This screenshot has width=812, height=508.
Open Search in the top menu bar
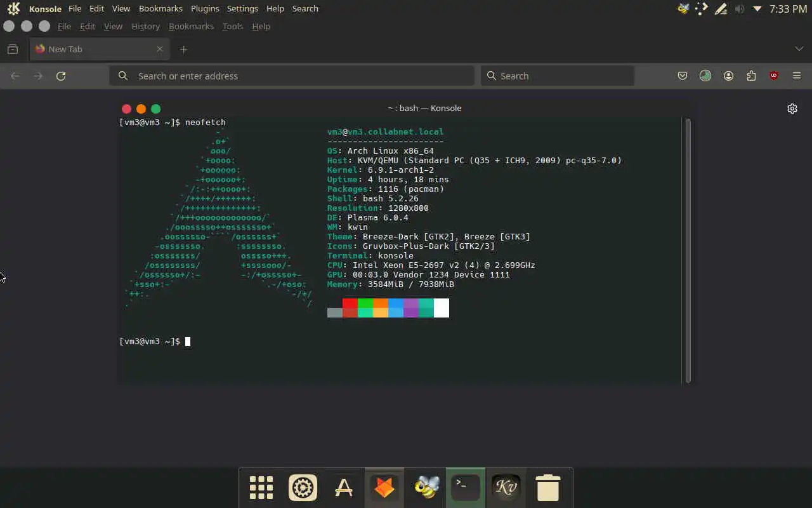pos(305,9)
